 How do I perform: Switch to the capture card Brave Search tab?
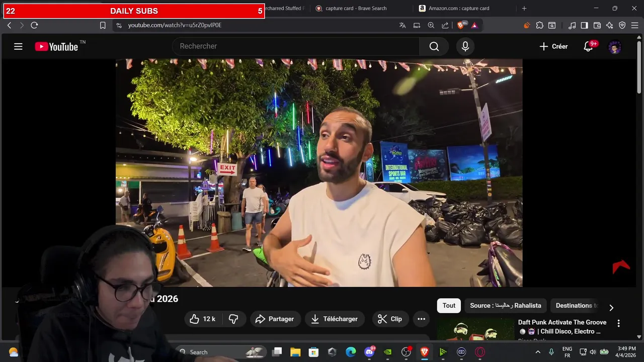(x=356, y=8)
